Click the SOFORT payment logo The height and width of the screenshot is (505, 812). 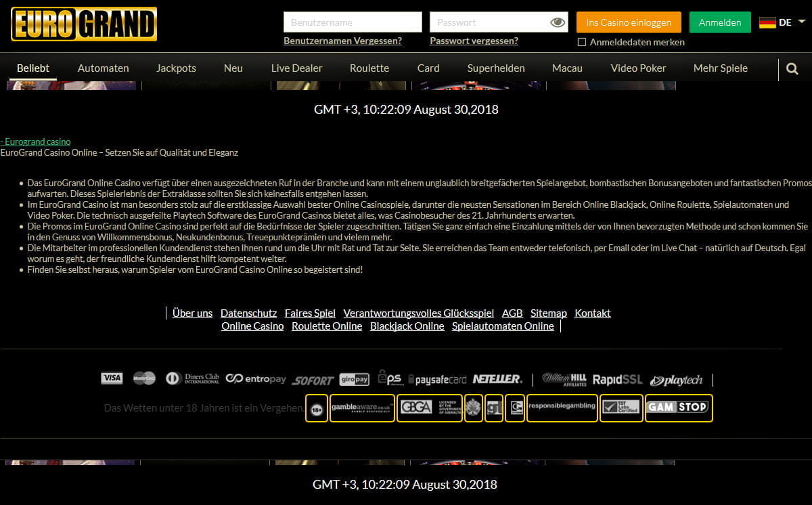coord(313,380)
